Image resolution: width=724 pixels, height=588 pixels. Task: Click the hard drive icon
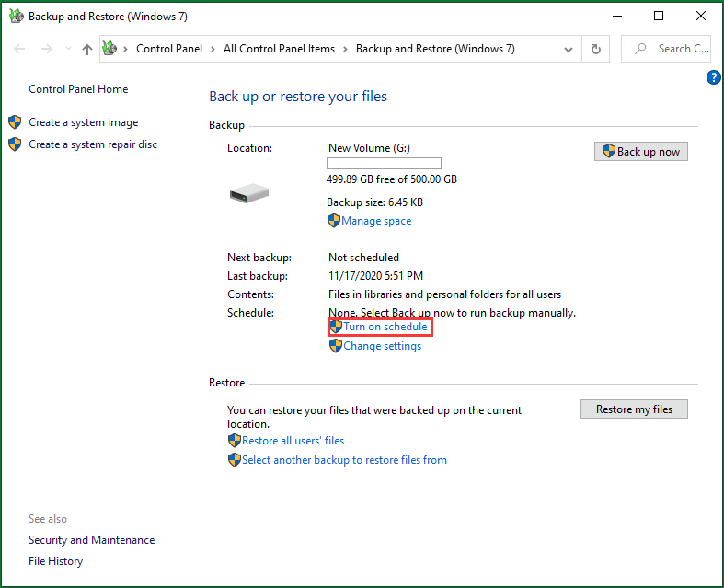[x=249, y=193]
